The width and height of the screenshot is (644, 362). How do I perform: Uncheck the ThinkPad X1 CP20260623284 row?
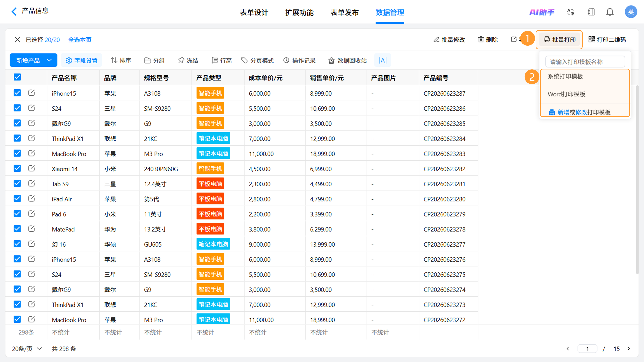point(17,138)
